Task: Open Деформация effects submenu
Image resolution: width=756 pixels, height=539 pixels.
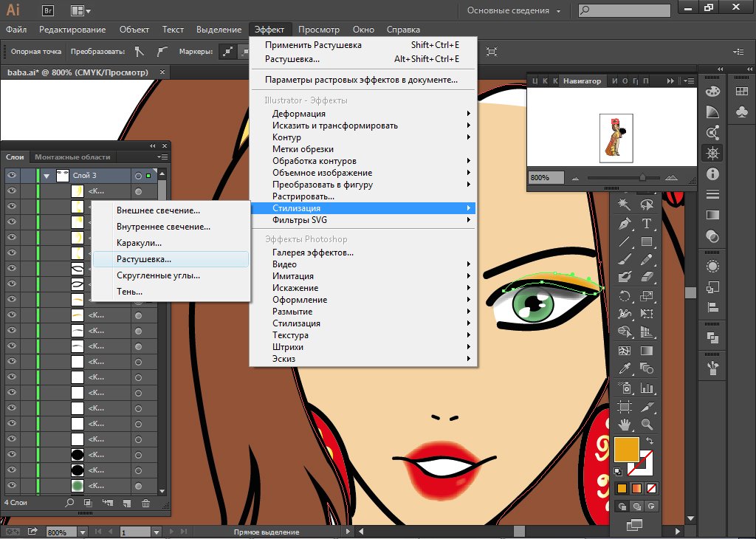Action: (x=363, y=114)
